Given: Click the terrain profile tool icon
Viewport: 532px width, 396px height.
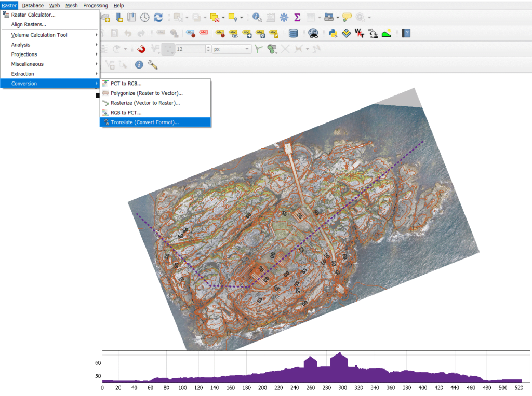Looking at the screenshot, I should 386,33.
